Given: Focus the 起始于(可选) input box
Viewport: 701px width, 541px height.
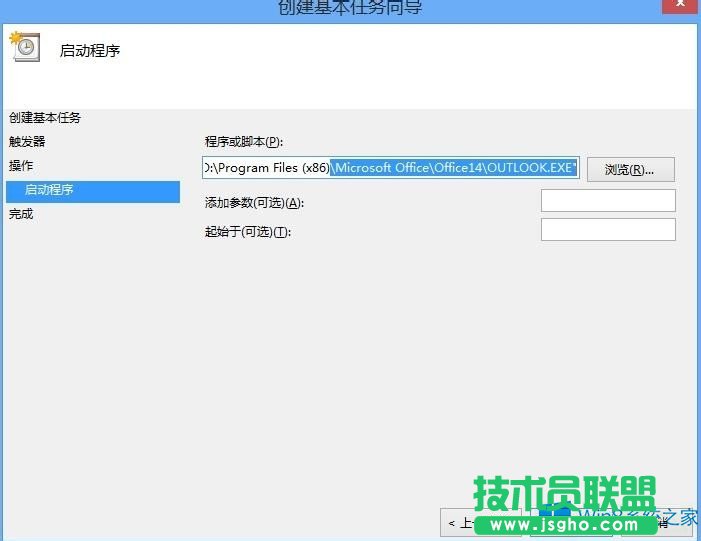Looking at the screenshot, I should click(x=608, y=231).
